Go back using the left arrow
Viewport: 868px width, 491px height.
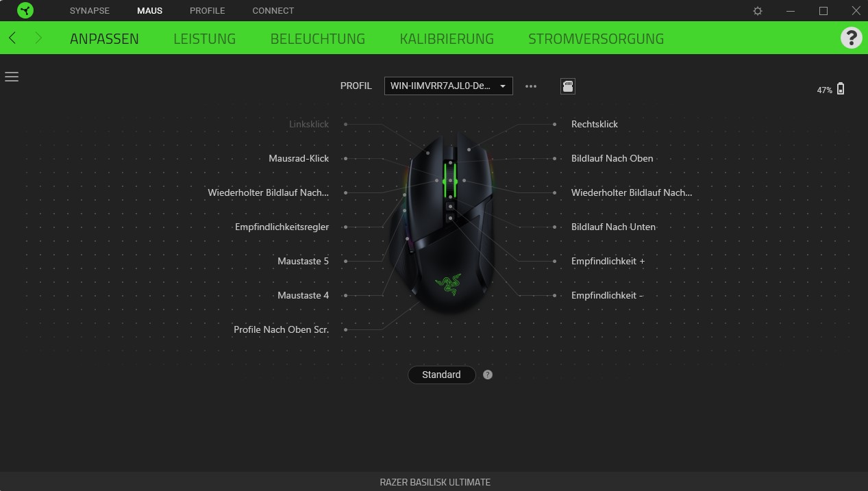pos(12,38)
